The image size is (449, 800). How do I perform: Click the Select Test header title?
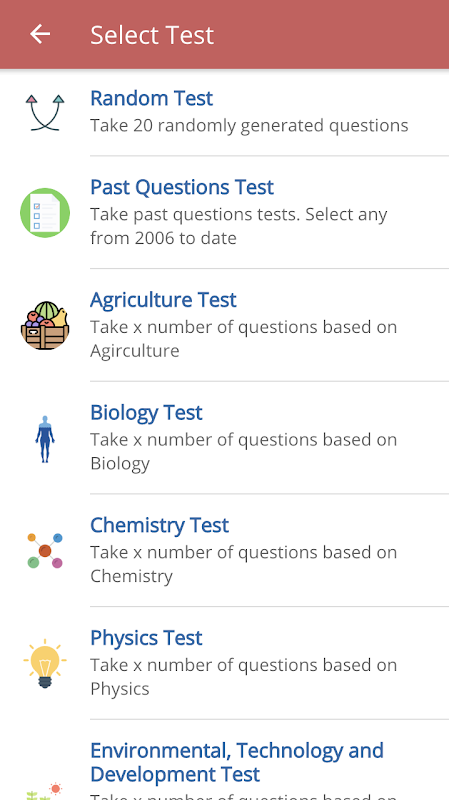pos(152,35)
